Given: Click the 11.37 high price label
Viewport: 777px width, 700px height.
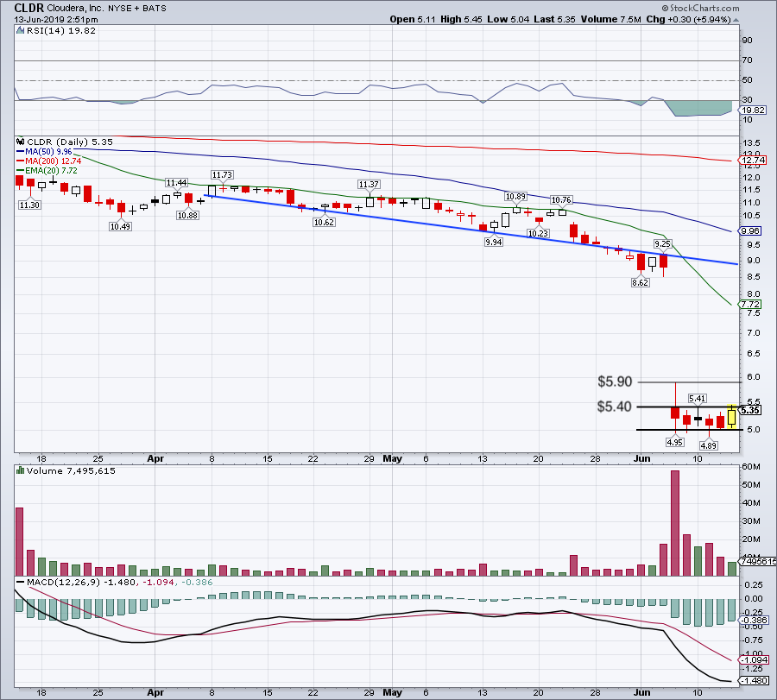Looking at the screenshot, I should click(369, 185).
